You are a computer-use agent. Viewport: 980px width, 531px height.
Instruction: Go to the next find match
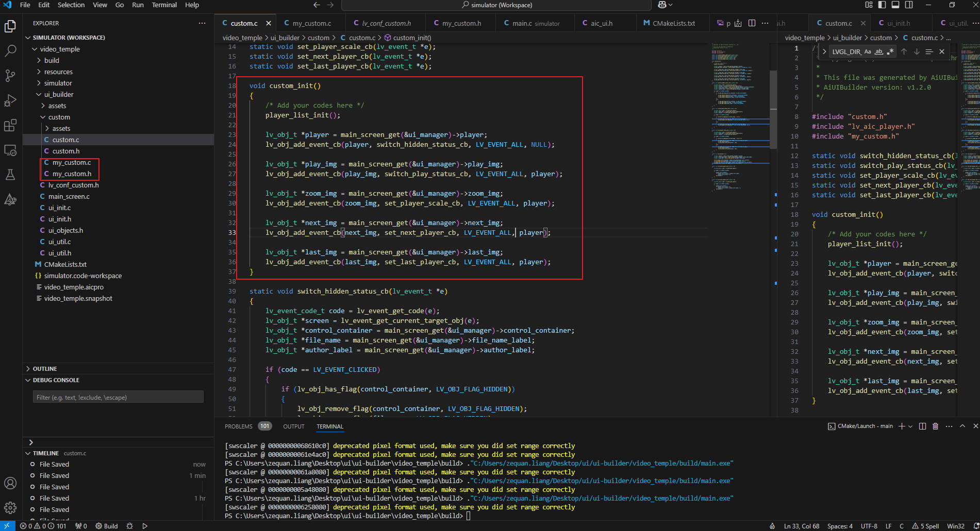point(917,52)
